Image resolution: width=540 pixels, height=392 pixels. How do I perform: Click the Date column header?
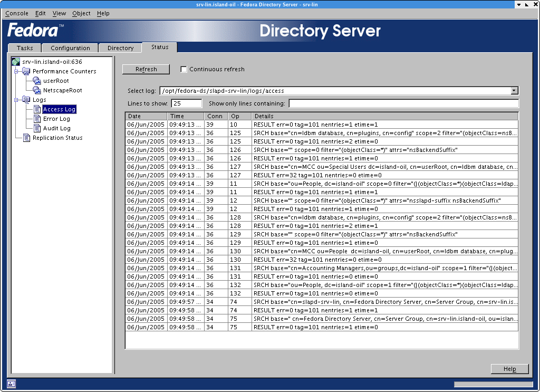(146, 116)
